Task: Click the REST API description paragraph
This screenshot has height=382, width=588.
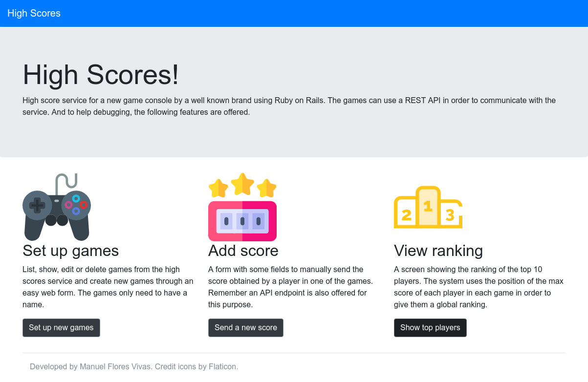Action: click(x=289, y=106)
